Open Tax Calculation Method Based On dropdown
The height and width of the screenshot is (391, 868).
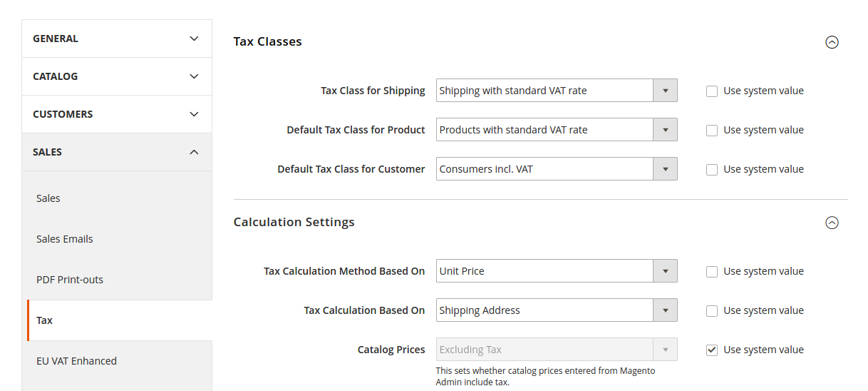click(x=557, y=271)
